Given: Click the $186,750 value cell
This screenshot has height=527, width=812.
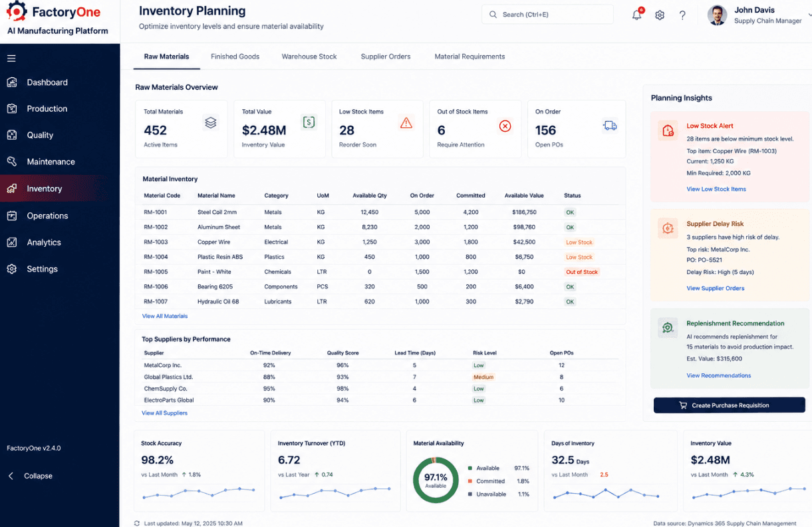Looking at the screenshot, I should 524,212.
